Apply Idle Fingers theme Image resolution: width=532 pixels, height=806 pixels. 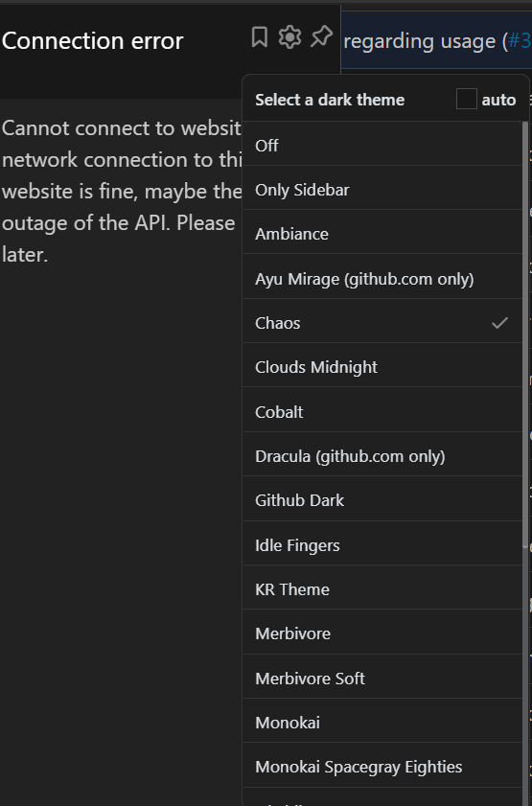382,545
